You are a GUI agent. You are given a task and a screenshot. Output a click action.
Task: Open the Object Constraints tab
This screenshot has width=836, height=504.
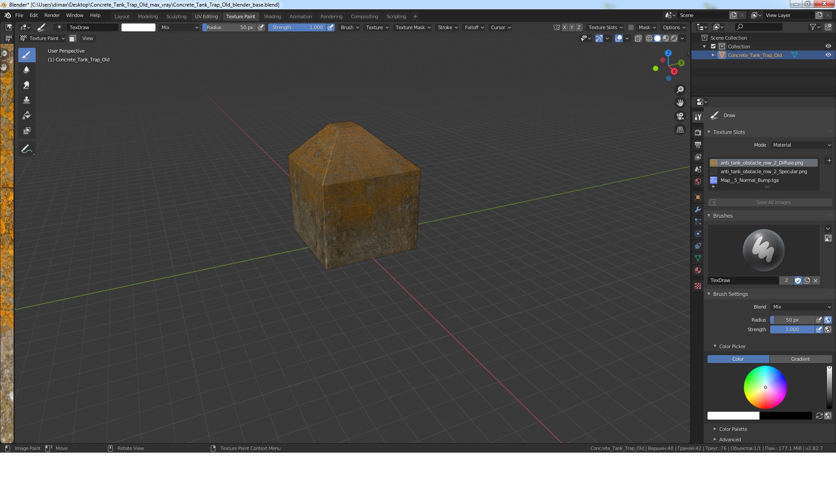tap(698, 246)
